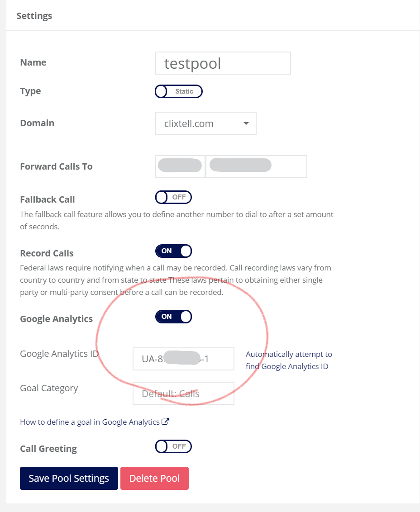Open the clixtell.com domain combo box
420x512 pixels.
(206, 123)
